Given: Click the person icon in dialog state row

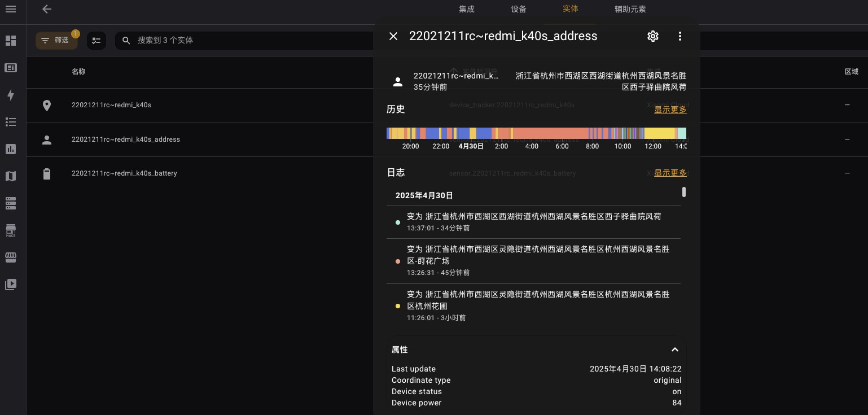Looking at the screenshot, I should (398, 82).
